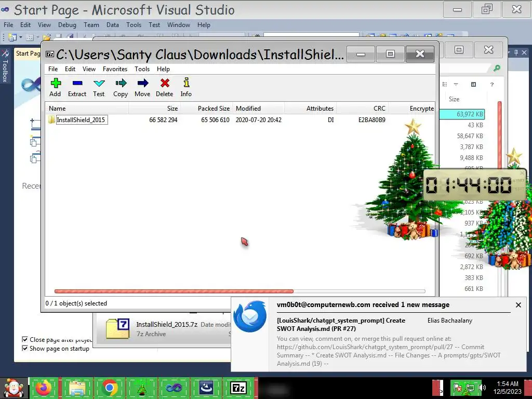The height and width of the screenshot is (399, 532).
Task: Click the Extract icon in 7-Zip
Action: [77, 87]
